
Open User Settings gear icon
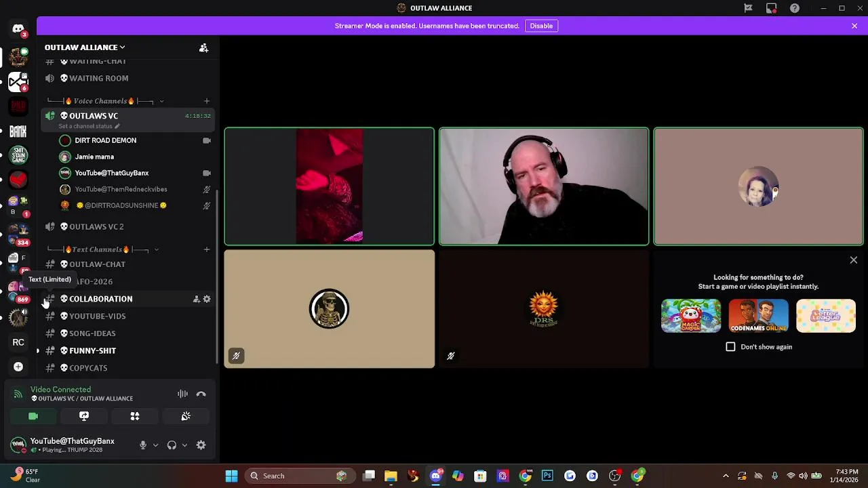pos(201,445)
